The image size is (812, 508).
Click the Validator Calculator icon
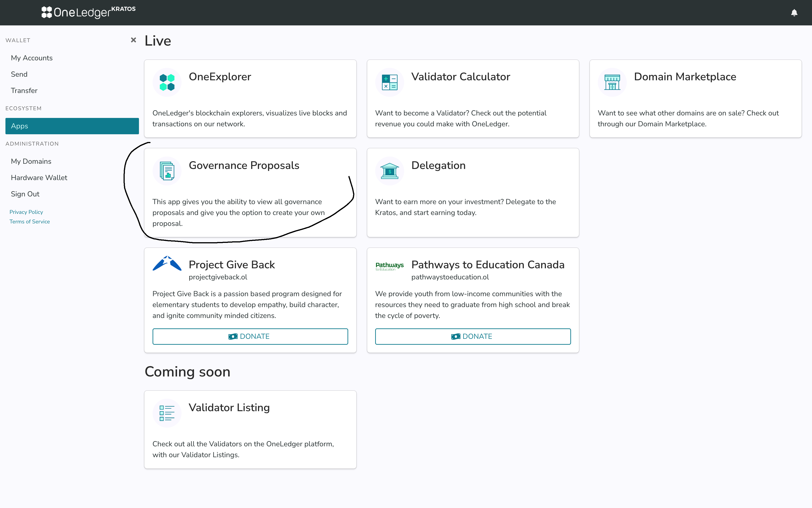[389, 82]
